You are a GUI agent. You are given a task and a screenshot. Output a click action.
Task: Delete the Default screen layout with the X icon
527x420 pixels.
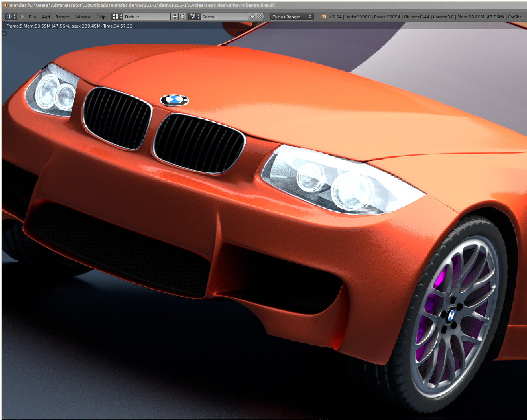pos(182,17)
